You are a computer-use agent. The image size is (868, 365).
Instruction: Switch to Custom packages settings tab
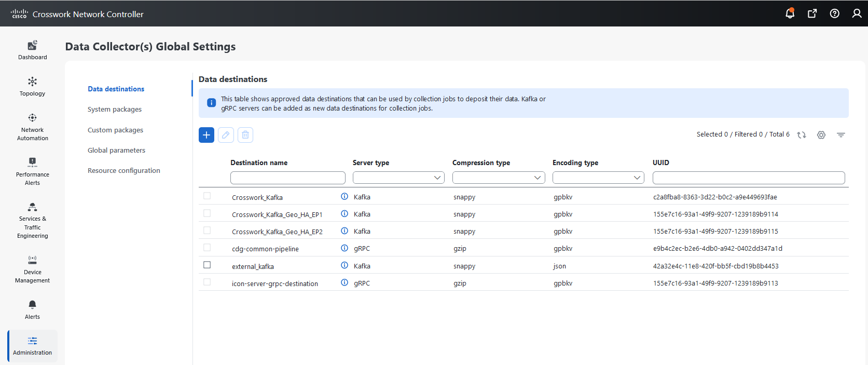tap(115, 130)
